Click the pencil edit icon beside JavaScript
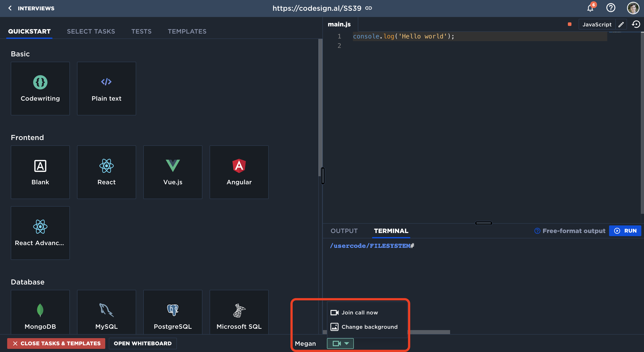The width and height of the screenshot is (644, 352). (x=621, y=24)
